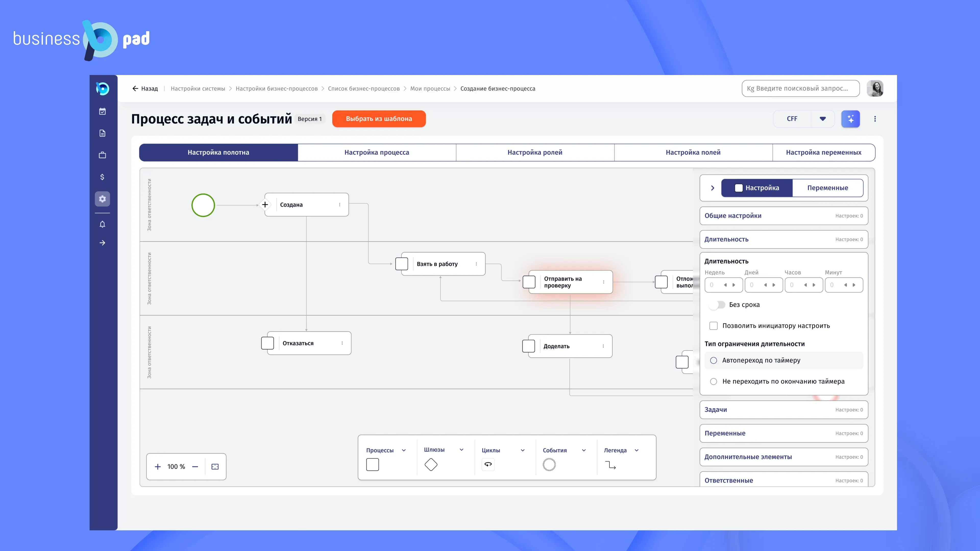This screenshot has height=551, width=980.
Task: Expand Дополнительные элементы section
Action: pyautogui.click(x=784, y=457)
